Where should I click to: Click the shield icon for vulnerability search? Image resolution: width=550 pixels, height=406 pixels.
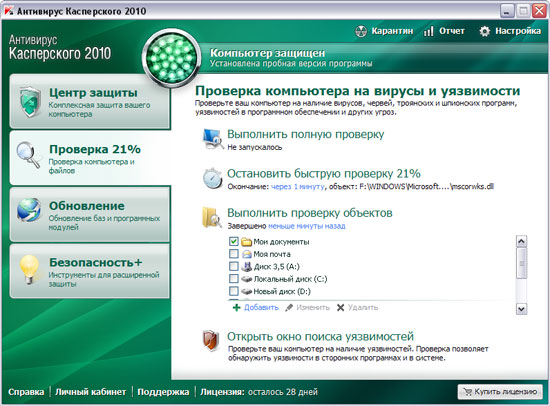pyautogui.click(x=211, y=340)
